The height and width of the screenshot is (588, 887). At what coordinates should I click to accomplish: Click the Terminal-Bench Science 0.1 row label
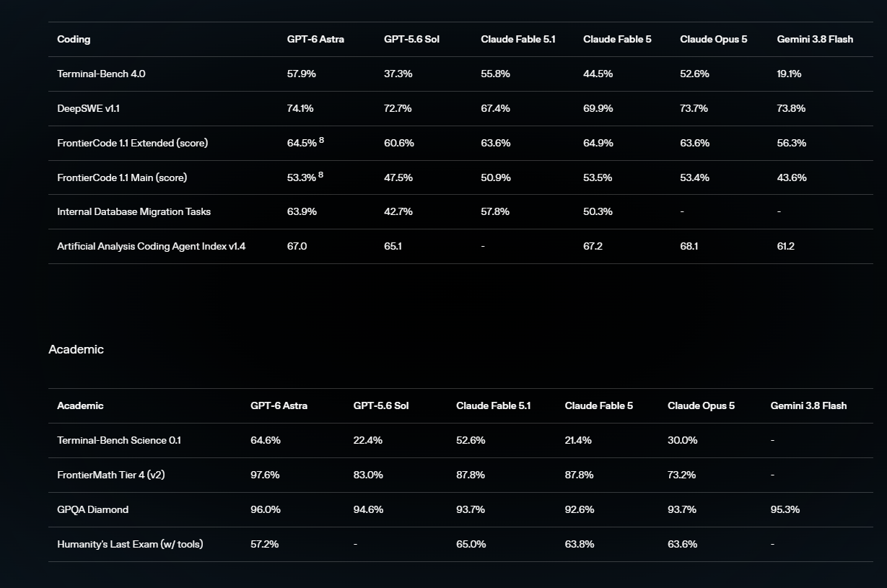pyautogui.click(x=119, y=440)
